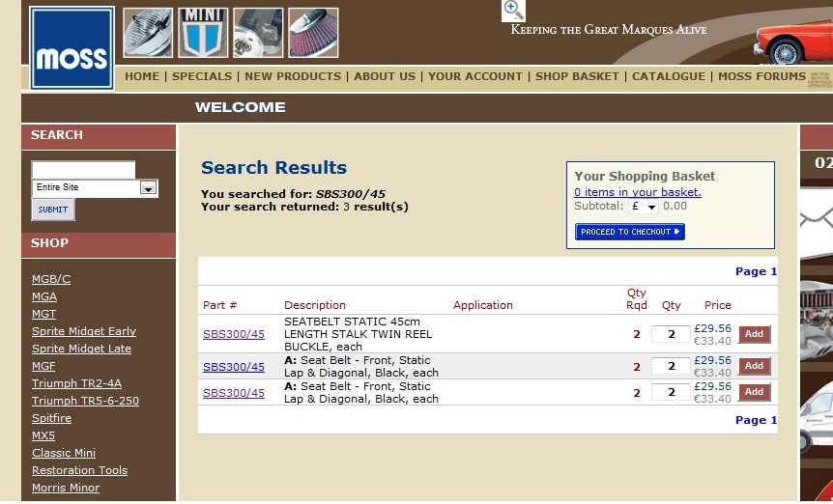Click Qty field in SEATBELT STATIC row
The height and width of the screenshot is (504, 833).
(671, 334)
